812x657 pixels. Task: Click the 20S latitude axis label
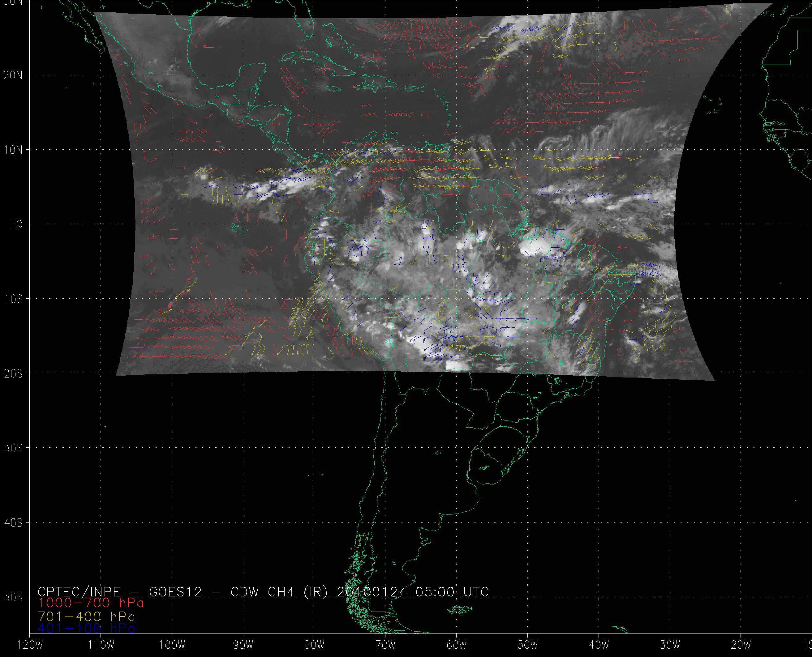(x=13, y=373)
